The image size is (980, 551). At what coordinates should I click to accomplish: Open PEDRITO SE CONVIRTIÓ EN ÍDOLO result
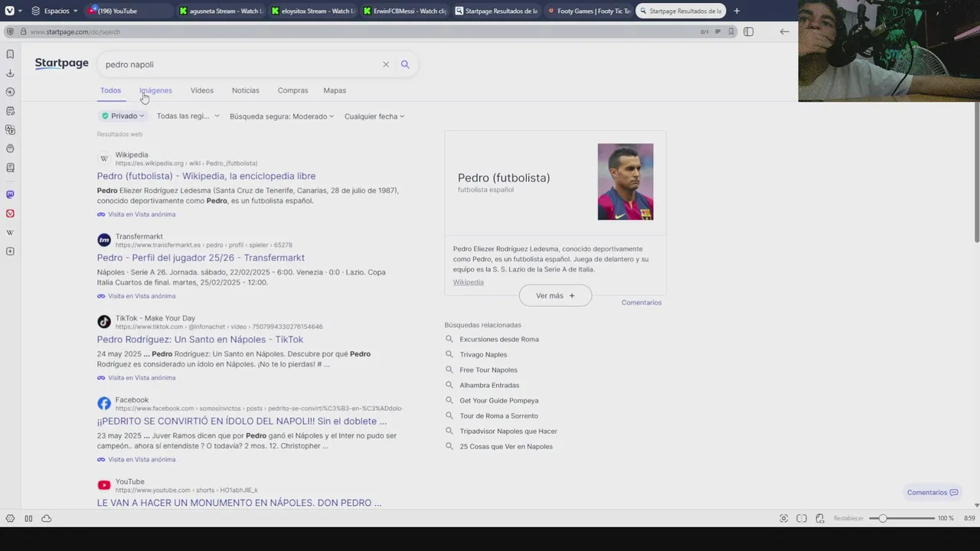coord(242,422)
